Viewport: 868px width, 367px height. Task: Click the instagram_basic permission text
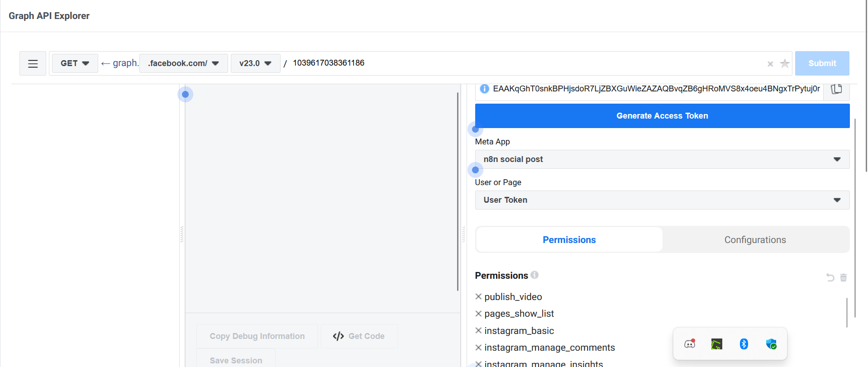519,331
